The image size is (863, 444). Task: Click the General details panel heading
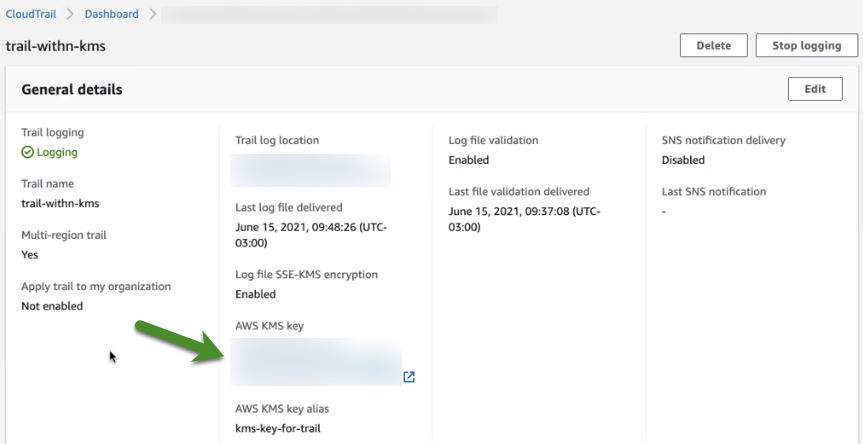(x=72, y=90)
